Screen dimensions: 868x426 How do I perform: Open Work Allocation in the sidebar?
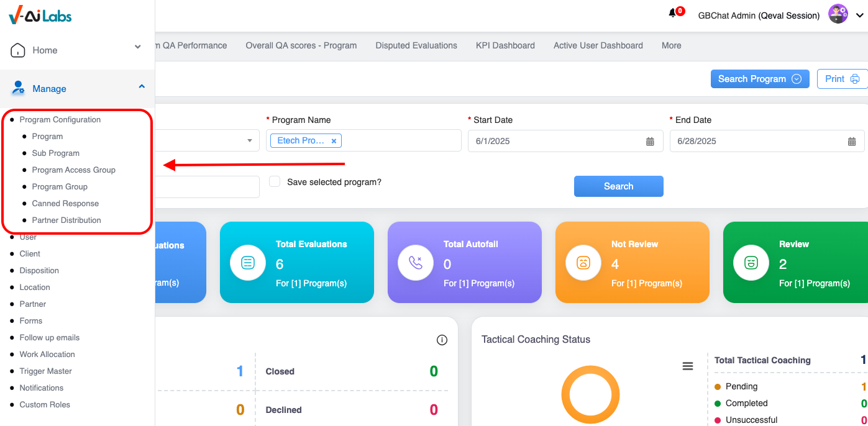pos(47,355)
